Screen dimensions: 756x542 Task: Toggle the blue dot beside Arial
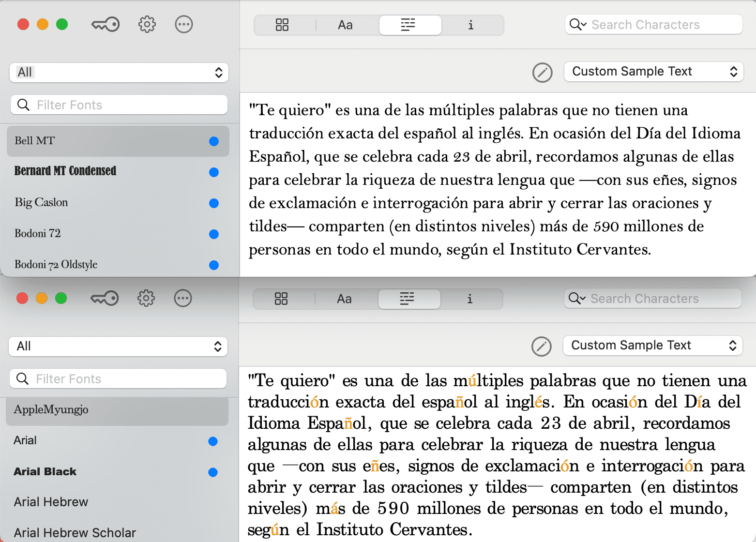coord(213,441)
